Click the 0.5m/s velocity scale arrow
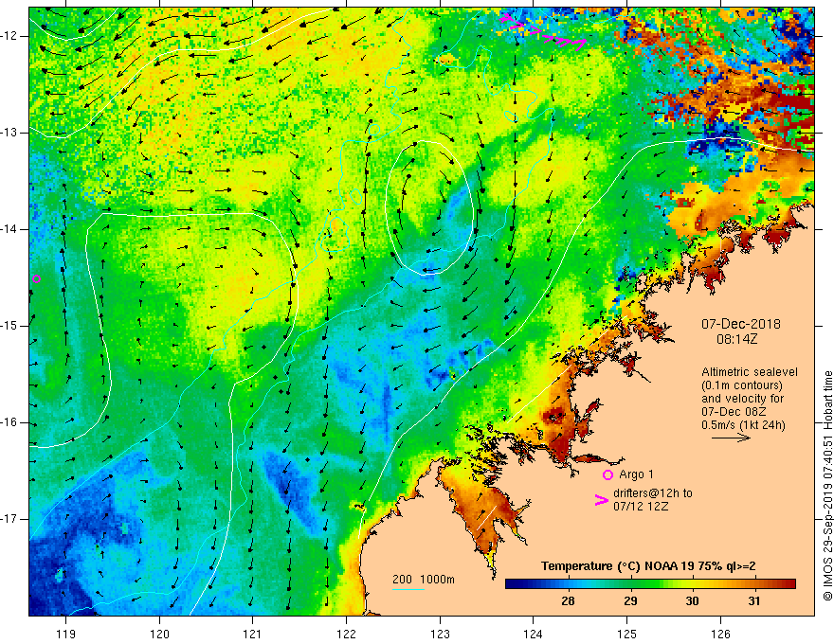 731,438
